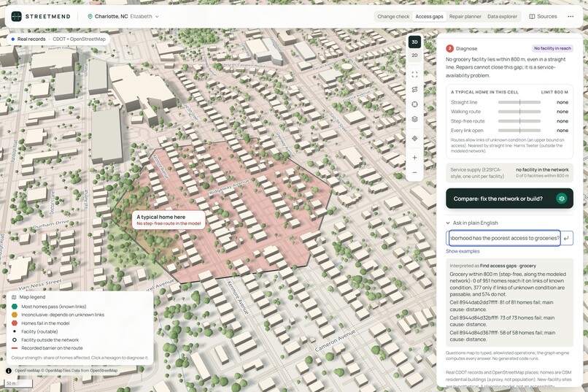Click the 'Cell 8944d84d367ffff' result line

[x=500, y=336]
